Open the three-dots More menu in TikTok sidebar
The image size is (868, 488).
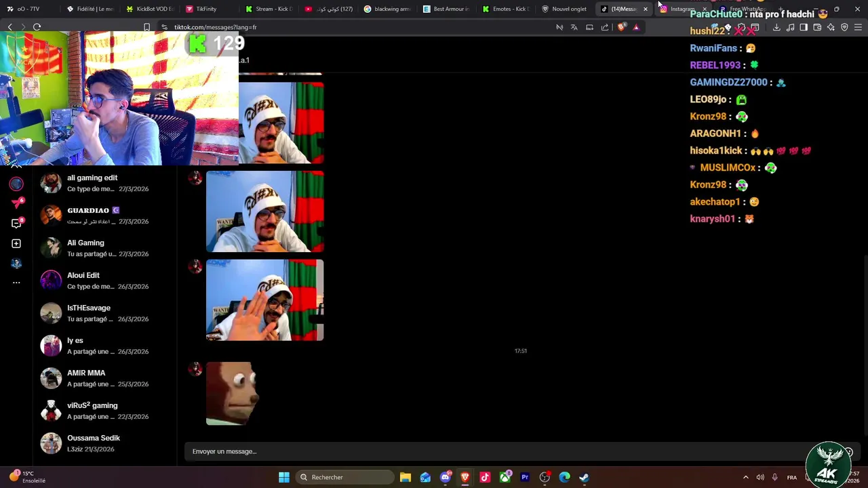(x=16, y=283)
